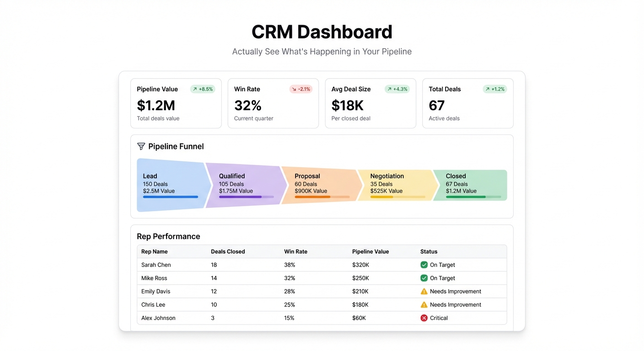This screenshot has height=351, width=644.
Task: Click the trend arrow on Avg Deal Size
Action: pos(390,89)
